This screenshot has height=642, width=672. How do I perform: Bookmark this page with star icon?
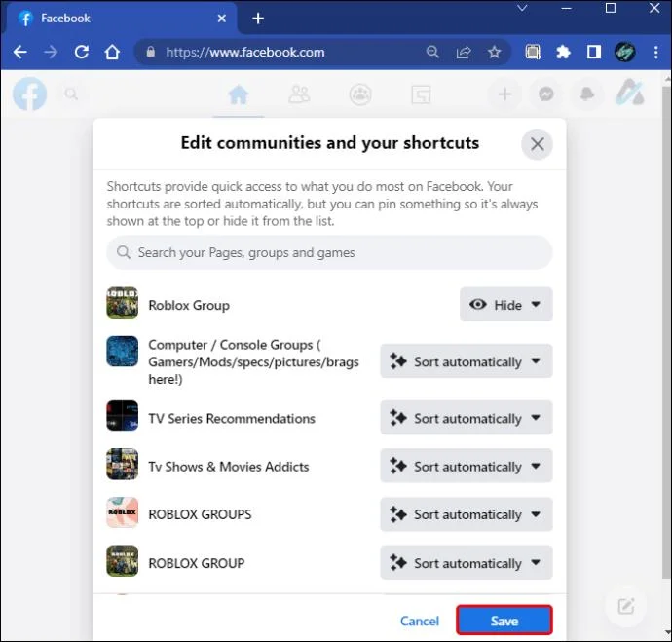494,53
